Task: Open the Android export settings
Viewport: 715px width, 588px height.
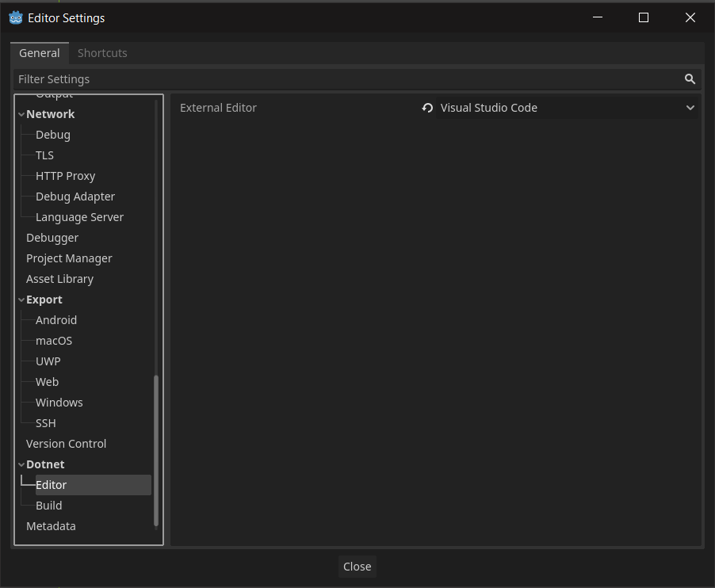Action: [55, 319]
